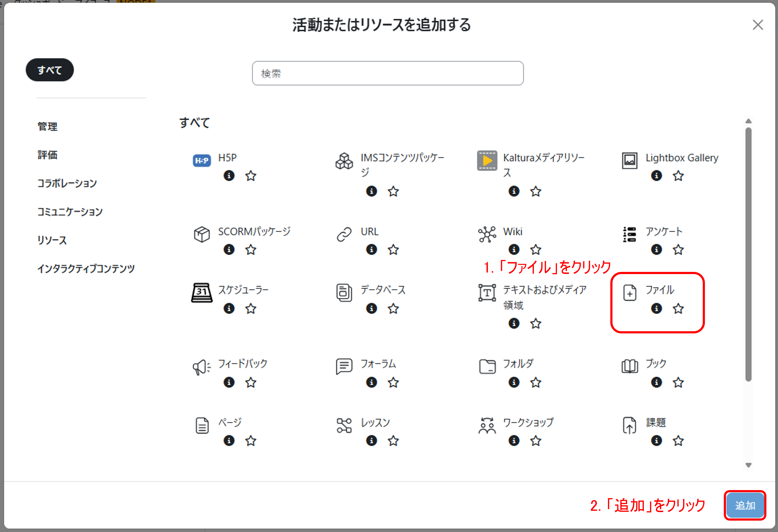Select the H5P activity icon
Image resolution: width=778 pixels, height=532 pixels.
coord(201,160)
